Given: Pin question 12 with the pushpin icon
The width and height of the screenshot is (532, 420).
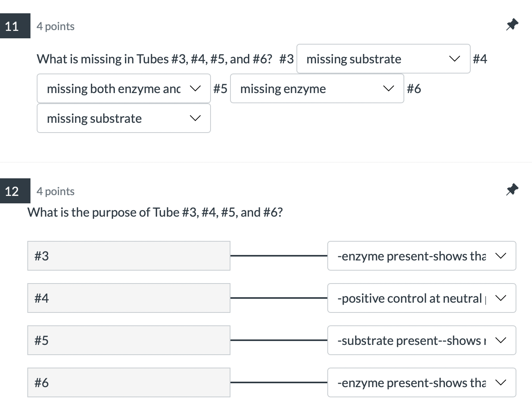Looking at the screenshot, I should (x=512, y=190).
